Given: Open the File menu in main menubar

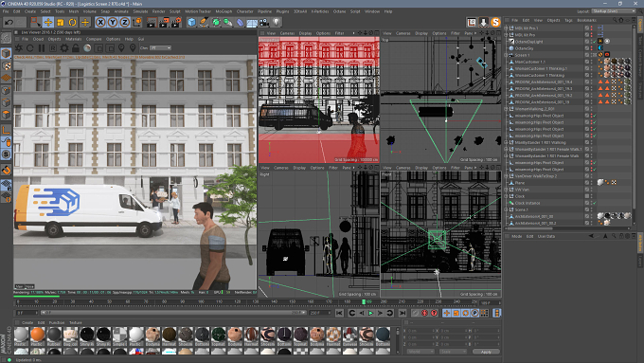Looking at the screenshot, I should tap(7, 11).
